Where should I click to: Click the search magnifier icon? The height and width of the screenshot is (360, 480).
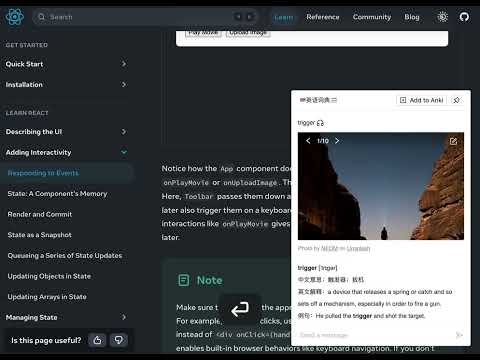point(41,17)
